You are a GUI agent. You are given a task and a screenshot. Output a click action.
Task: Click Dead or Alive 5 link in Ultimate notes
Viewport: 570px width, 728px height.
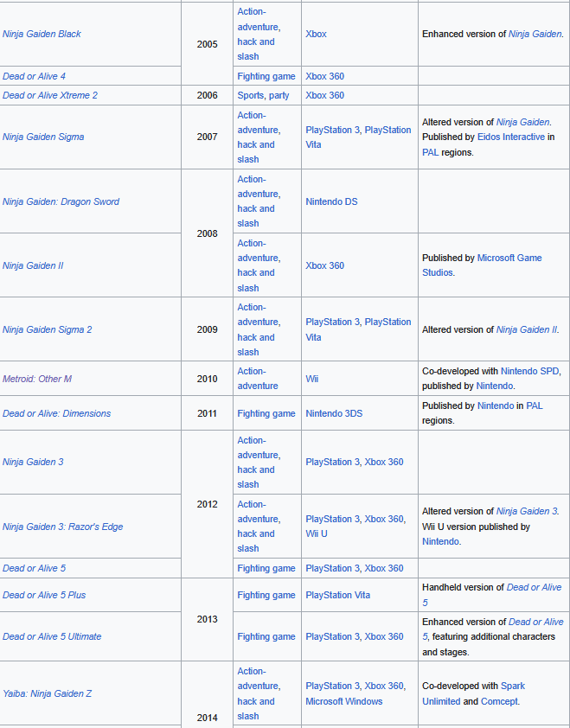[x=493, y=629]
